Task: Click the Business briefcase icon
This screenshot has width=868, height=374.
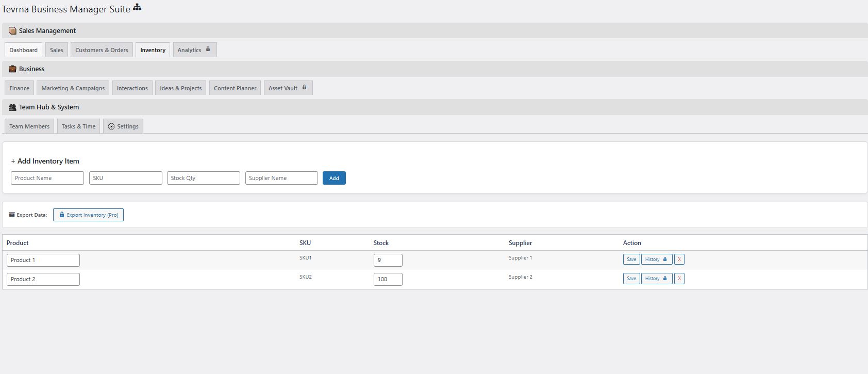Action: [12, 69]
